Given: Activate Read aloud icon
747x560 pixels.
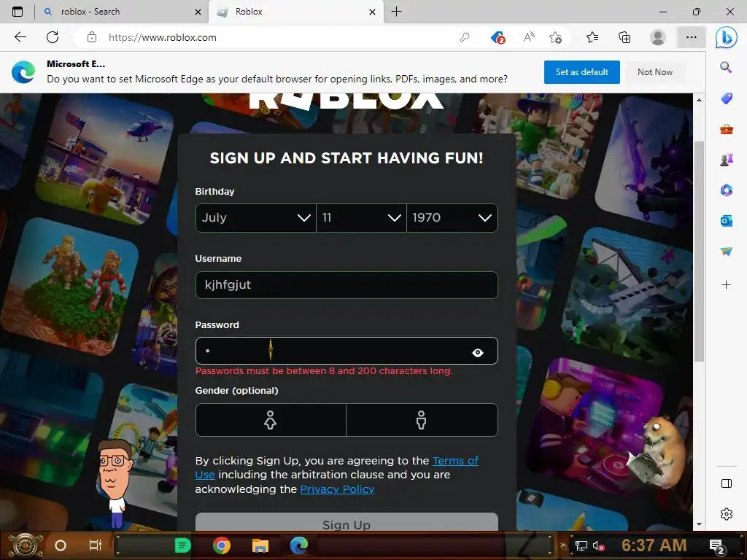Looking at the screenshot, I should [x=529, y=37].
